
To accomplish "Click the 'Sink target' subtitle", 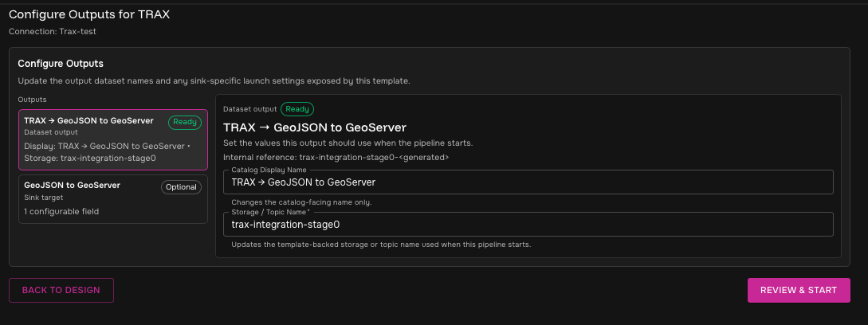I will tap(44, 197).
